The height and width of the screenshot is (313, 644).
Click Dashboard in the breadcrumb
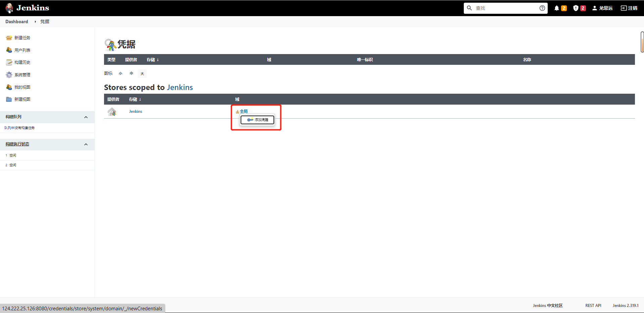(17, 21)
